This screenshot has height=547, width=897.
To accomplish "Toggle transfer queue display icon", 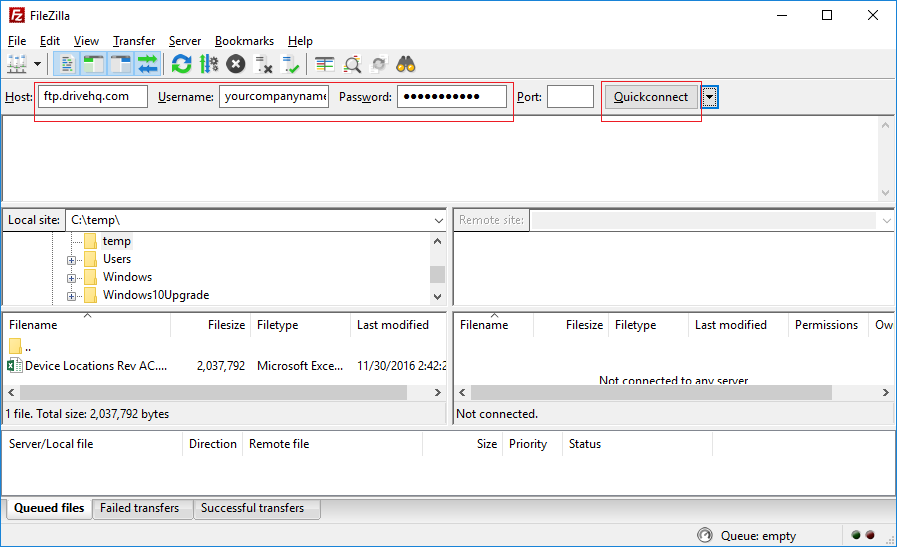I will click(x=148, y=65).
